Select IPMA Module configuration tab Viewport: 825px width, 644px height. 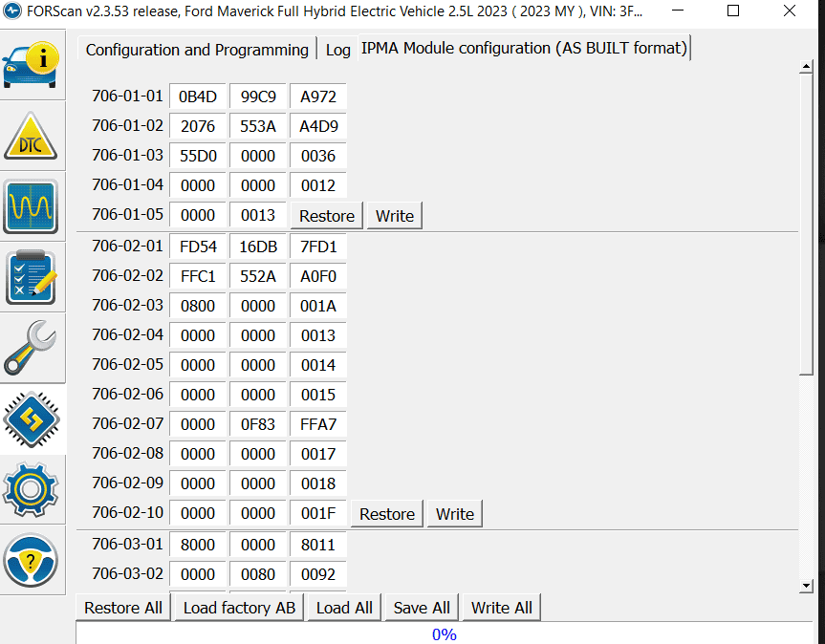click(524, 48)
